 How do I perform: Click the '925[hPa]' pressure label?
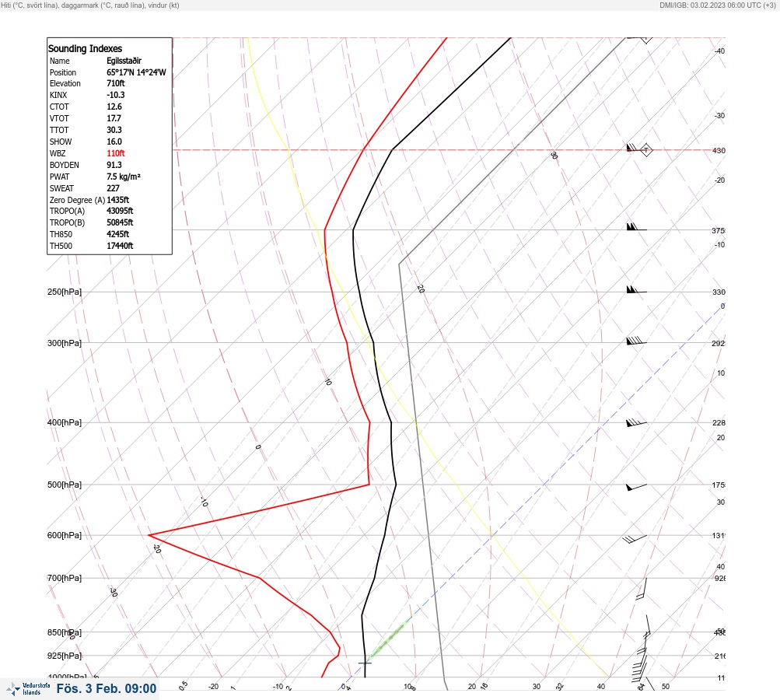[x=65, y=656]
